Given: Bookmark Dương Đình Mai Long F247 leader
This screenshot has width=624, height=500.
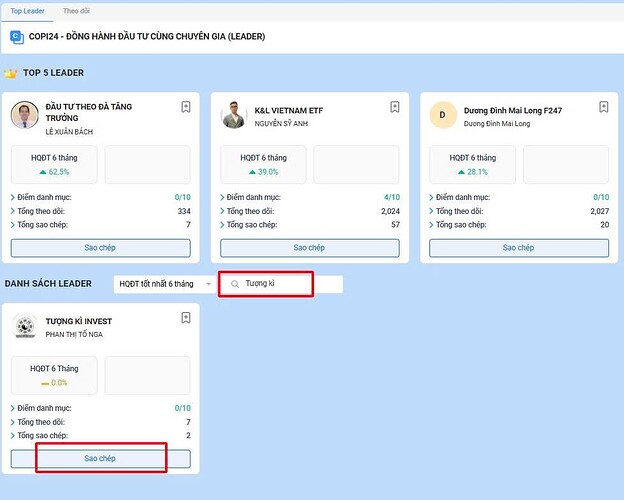Looking at the screenshot, I should 604,107.
